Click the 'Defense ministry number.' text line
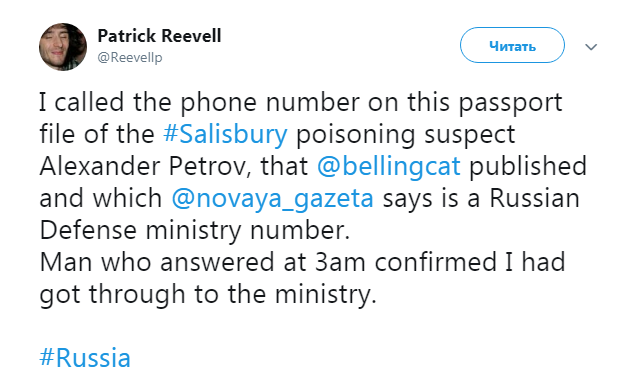632x374 pixels. pyautogui.click(x=195, y=231)
